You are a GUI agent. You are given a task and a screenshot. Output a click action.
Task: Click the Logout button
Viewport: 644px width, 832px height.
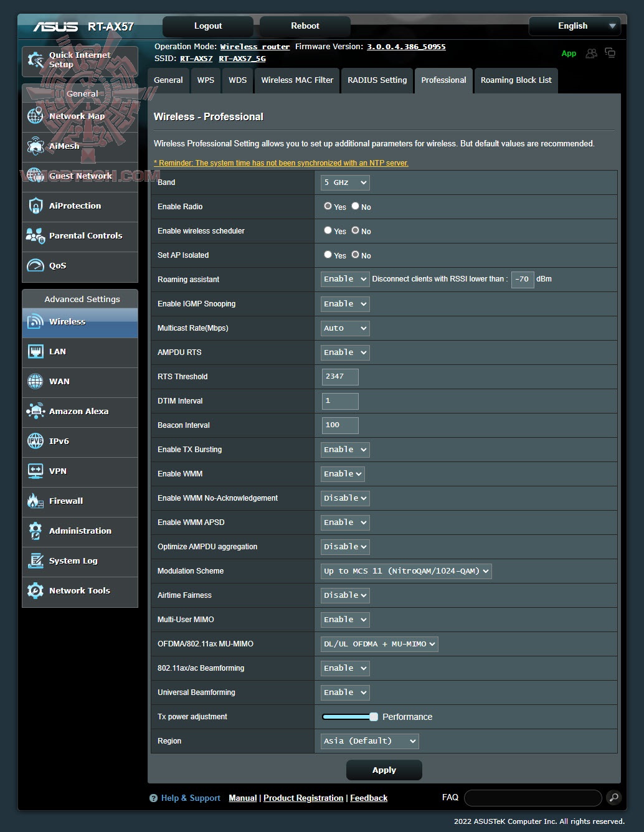[x=208, y=26]
